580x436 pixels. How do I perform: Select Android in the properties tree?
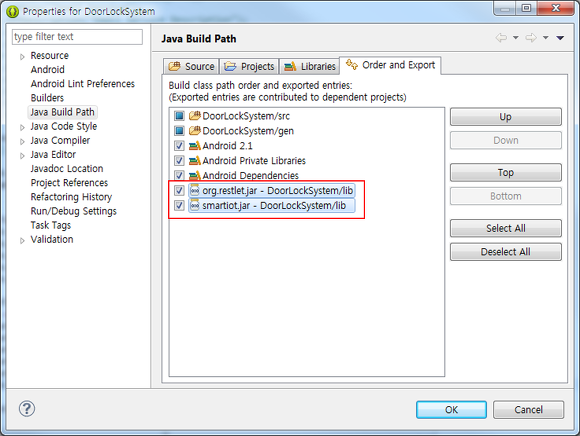point(48,70)
